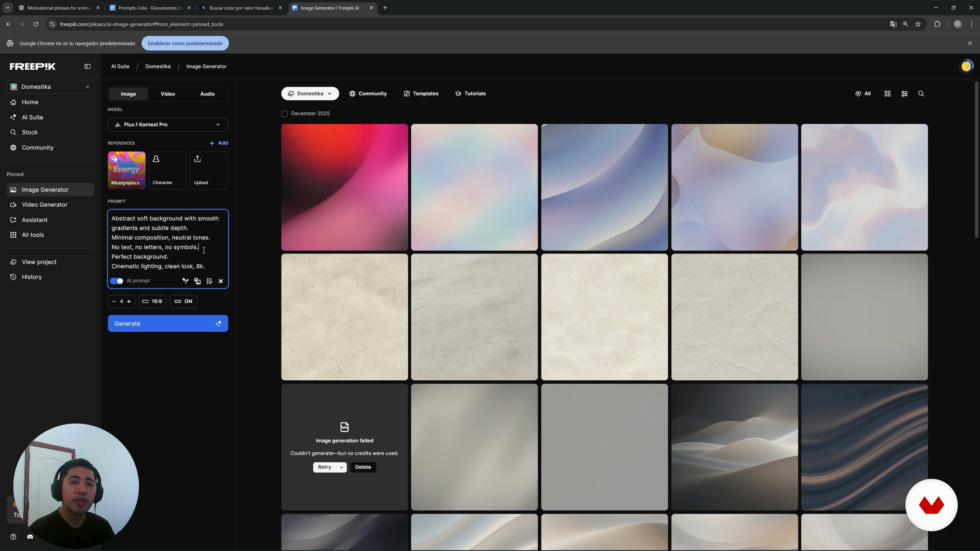The width and height of the screenshot is (980, 551).
Task: Add a new reference with Add
Action: [219, 143]
